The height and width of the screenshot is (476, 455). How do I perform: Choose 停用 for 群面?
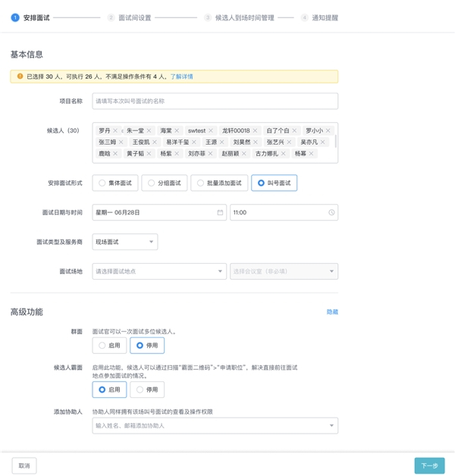[x=147, y=346]
